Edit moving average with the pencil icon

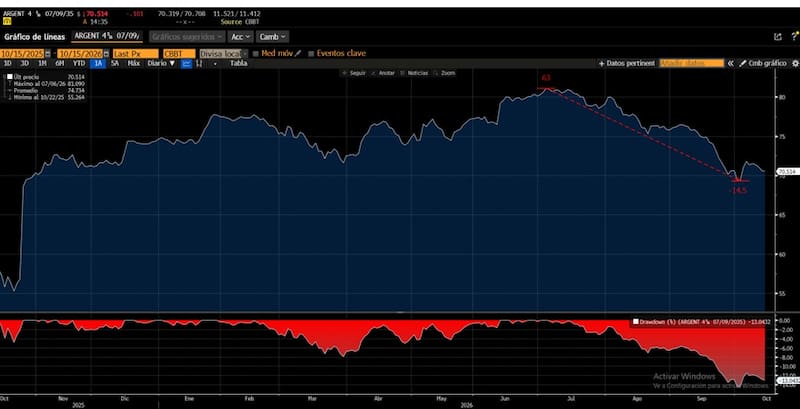[x=298, y=53]
